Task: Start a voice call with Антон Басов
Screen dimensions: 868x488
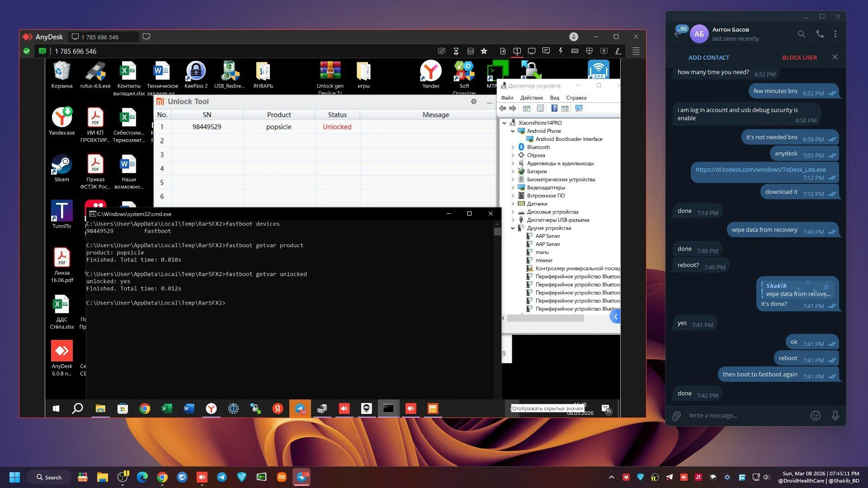Action: [x=820, y=34]
